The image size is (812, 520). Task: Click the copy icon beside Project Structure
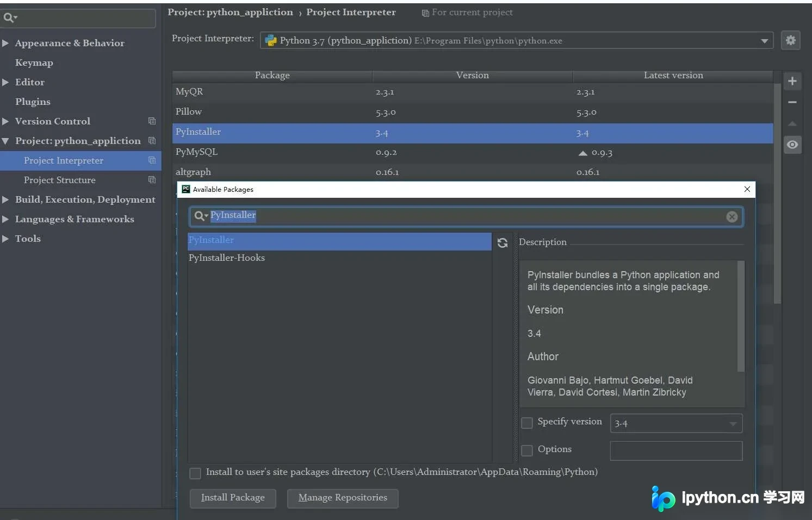(x=152, y=180)
